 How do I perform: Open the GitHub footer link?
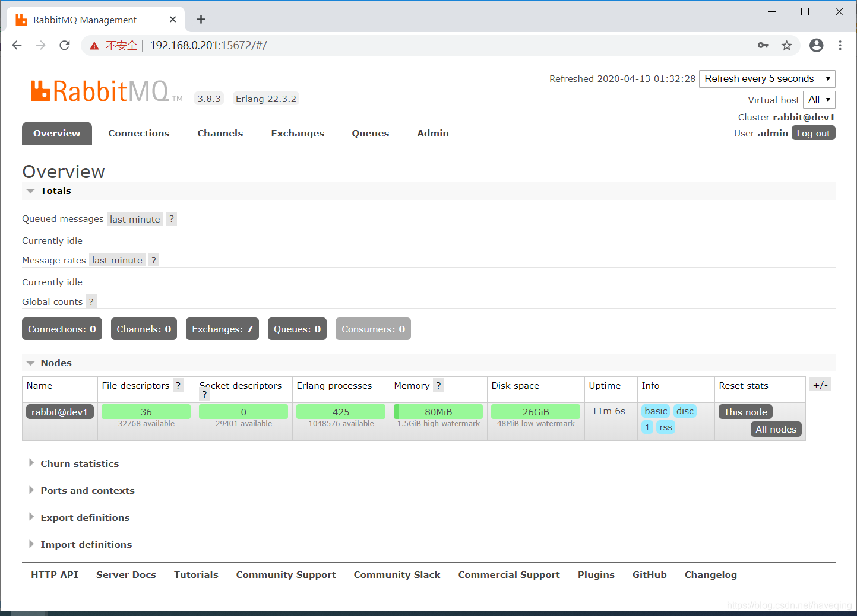point(650,574)
